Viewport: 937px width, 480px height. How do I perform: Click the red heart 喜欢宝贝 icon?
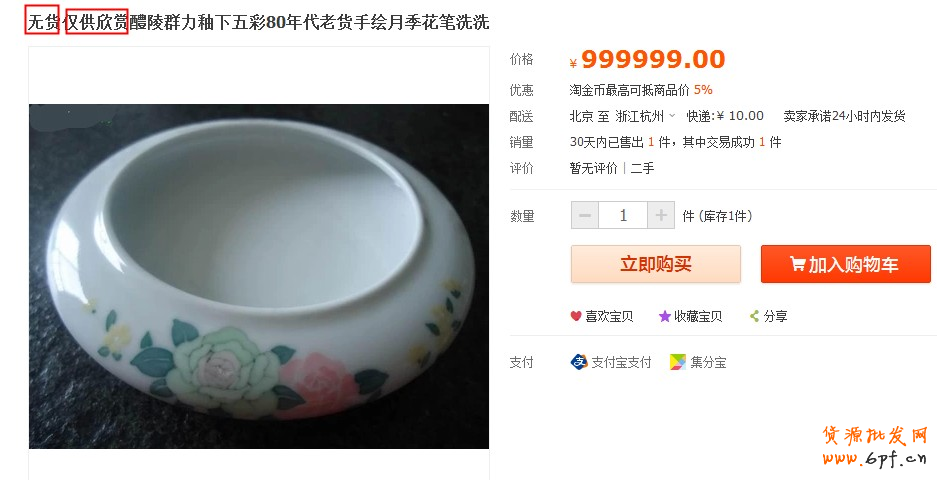576,316
